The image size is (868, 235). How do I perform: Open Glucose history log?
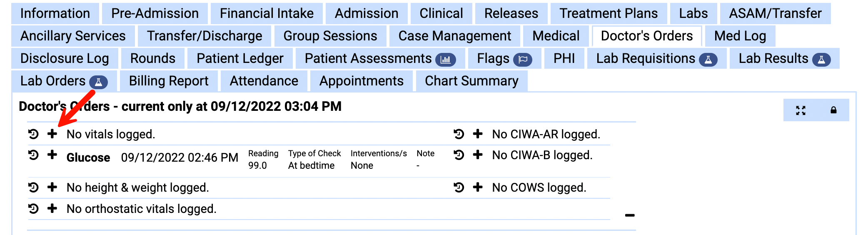pos(33,155)
